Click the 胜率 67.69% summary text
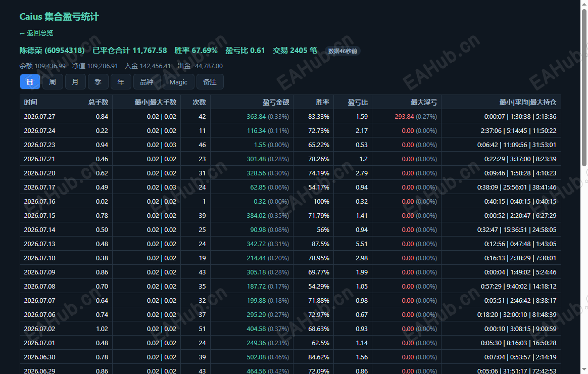588x374 pixels. pos(196,50)
